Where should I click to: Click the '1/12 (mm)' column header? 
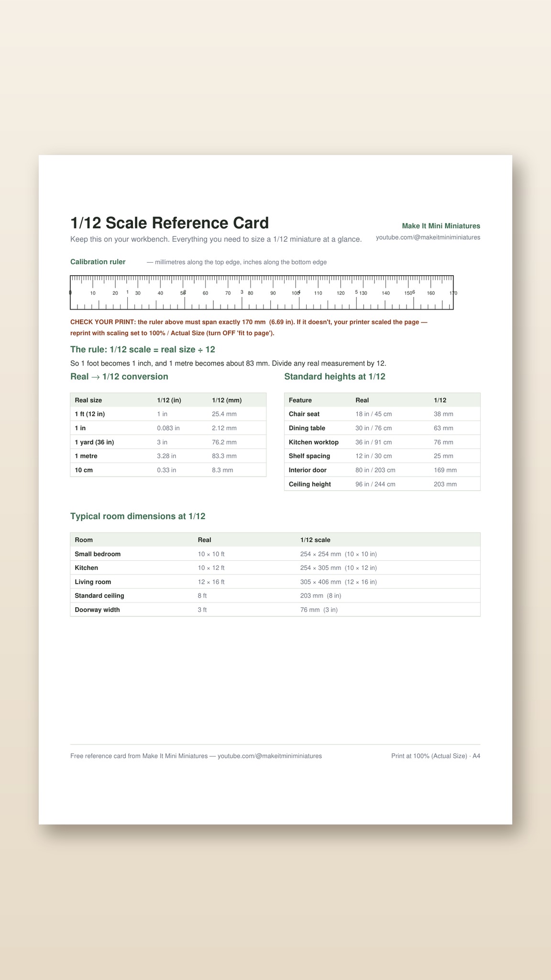point(227,400)
